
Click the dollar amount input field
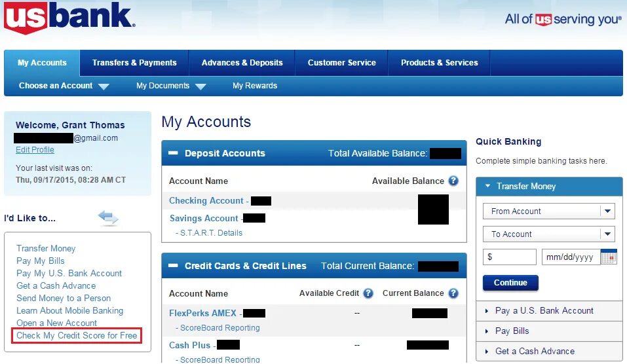coord(510,257)
